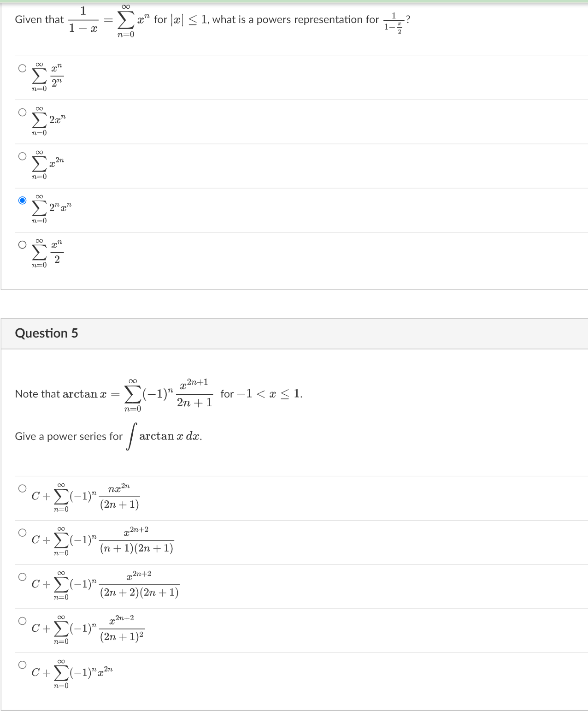Image resolution: width=588 pixels, height=712 pixels.
Task: Pick the option with denominator (n+1)(2n+1)
Action: coord(22,532)
